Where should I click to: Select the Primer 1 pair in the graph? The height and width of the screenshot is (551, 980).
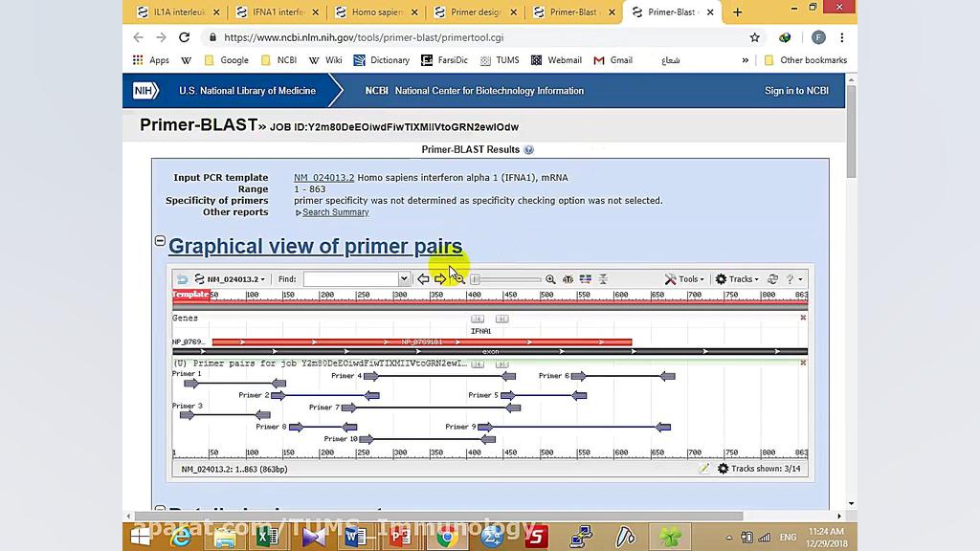tap(235, 383)
